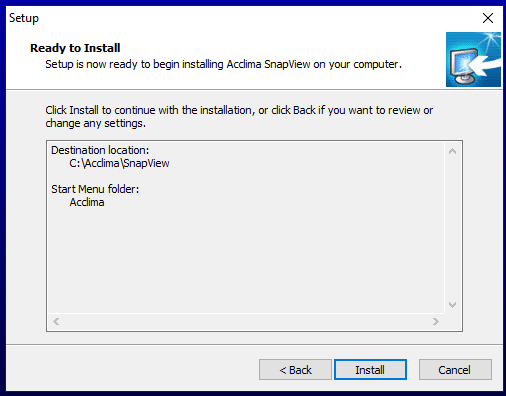Close the Setup window
506x396 pixels.
488,18
